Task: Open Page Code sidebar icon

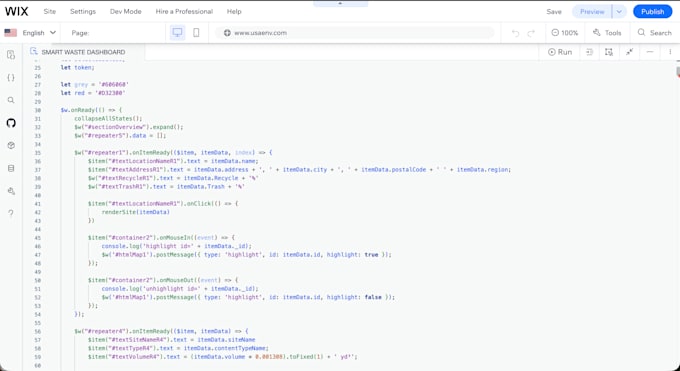Action: [x=11, y=55]
